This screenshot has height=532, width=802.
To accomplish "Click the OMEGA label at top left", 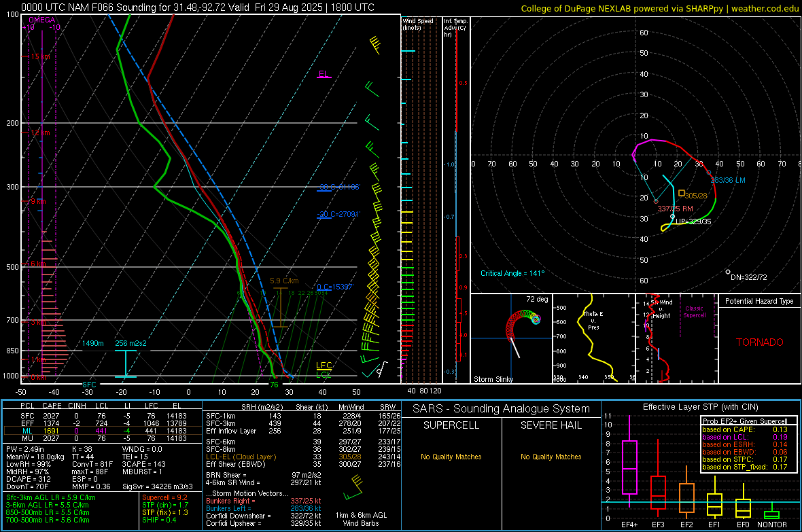I will tap(42, 20).
